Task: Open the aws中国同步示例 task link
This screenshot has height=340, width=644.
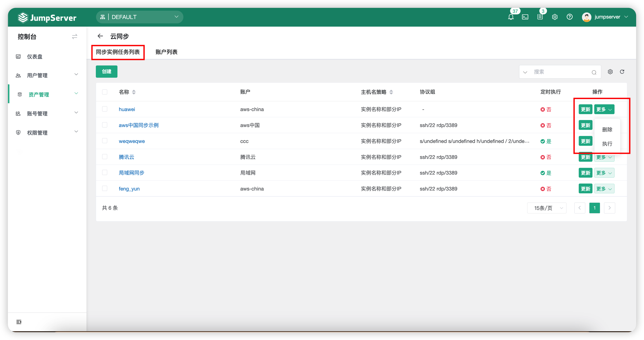Action: [138, 125]
